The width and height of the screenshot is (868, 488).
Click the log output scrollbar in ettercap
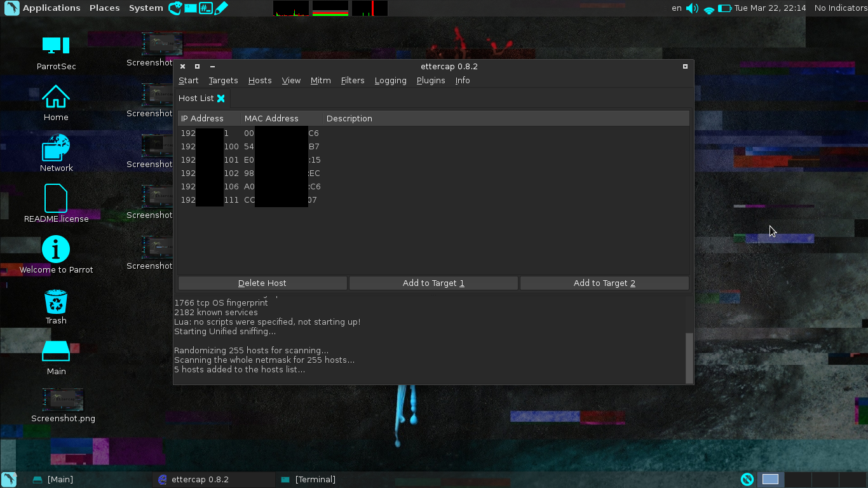[689, 358]
